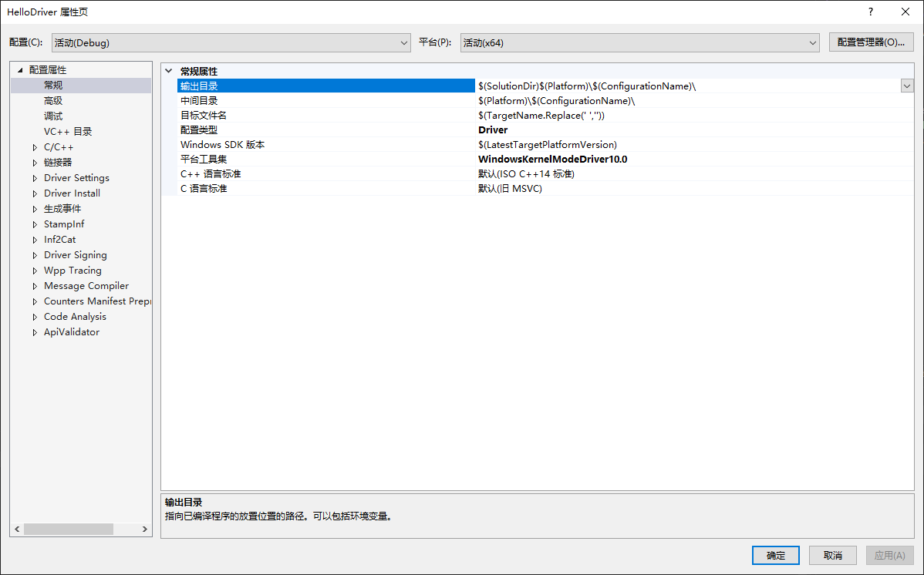
Task: Select the VC++ 目录 tree item
Action: pyautogui.click(x=66, y=131)
